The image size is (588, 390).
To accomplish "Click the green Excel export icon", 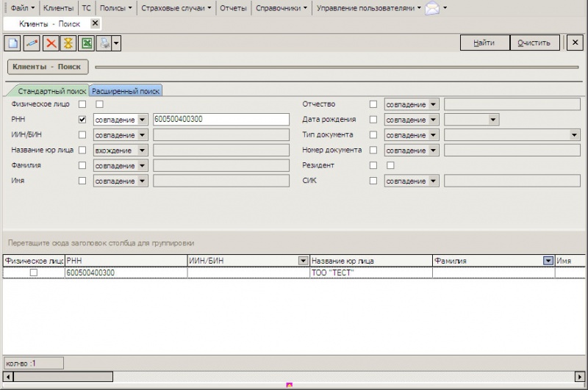I will click(87, 43).
